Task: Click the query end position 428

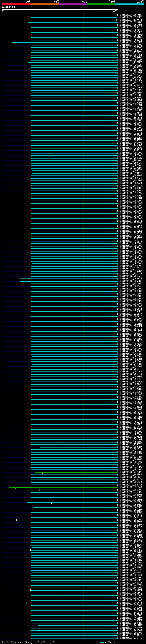Action: pyautogui.click(x=115, y=11)
